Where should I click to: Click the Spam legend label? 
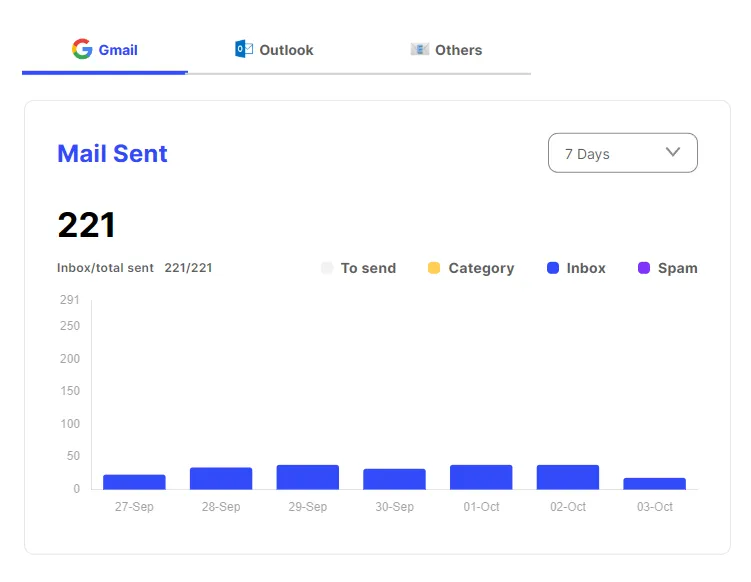point(678,268)
